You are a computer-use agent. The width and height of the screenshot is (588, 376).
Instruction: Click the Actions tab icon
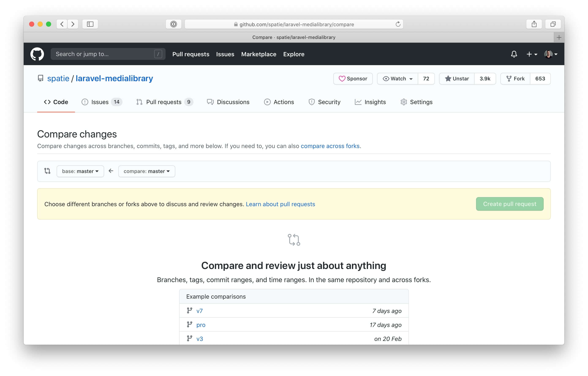coord(267,102)
